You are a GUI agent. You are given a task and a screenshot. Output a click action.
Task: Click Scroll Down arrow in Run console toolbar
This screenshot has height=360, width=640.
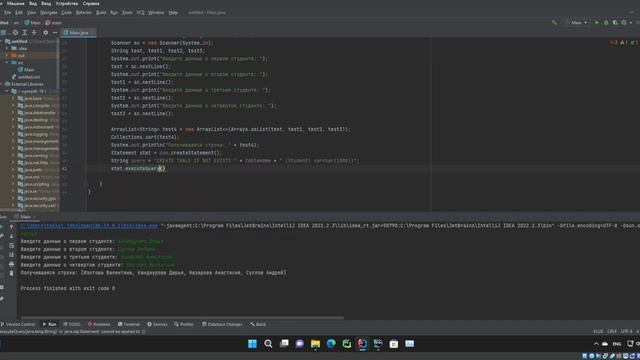(x=11, y=236)
